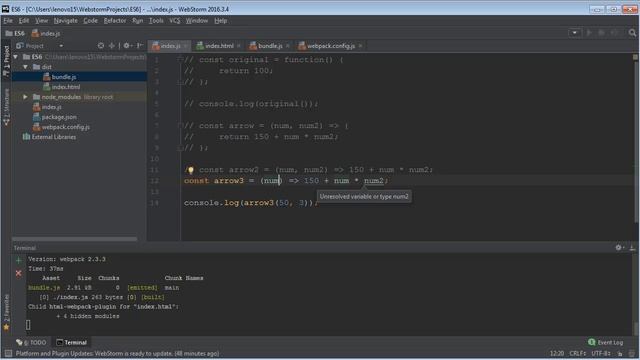Open the Event Log
640x360 pixels.
(x=605, y=342)
